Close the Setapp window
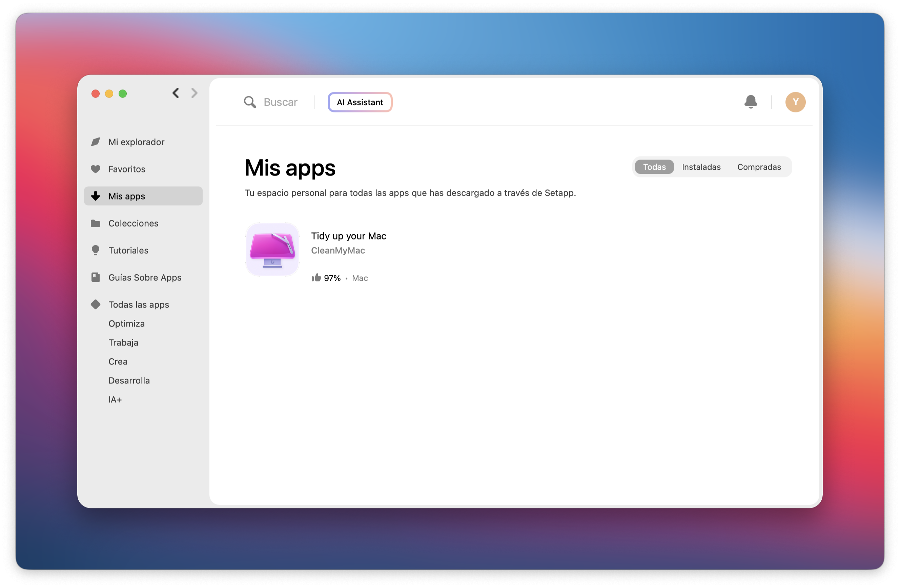 (x=96, y=94)
